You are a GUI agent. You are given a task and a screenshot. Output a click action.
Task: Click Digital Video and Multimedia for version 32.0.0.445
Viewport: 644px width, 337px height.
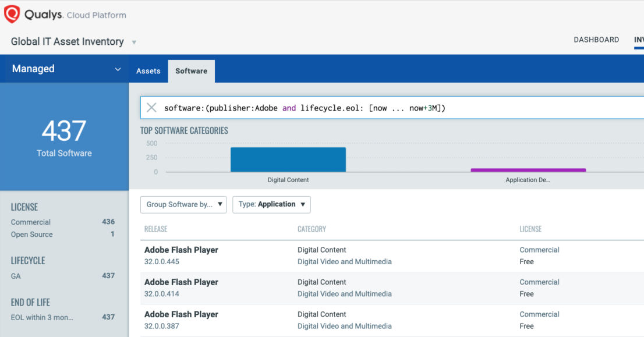345,262
